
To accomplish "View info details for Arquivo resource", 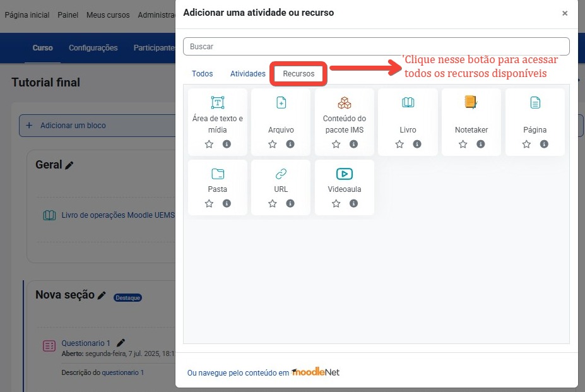I will (x=290, y=143).
